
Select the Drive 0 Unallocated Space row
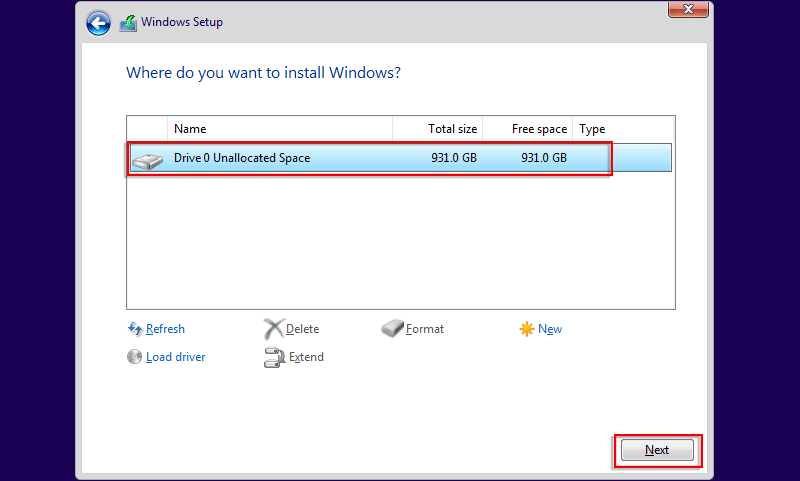click(x=370, y=158)
